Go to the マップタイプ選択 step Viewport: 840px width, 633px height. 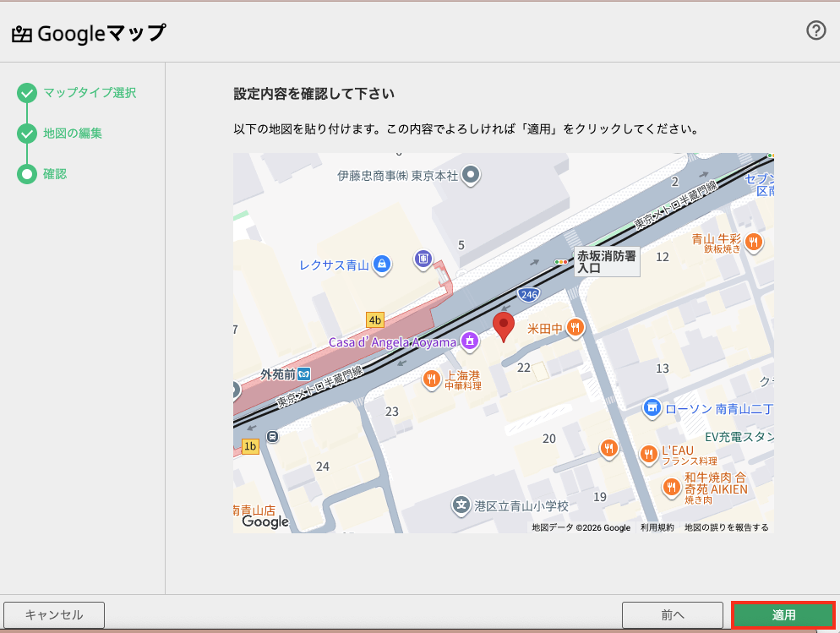pyautogui.click(x=90, y=93)
